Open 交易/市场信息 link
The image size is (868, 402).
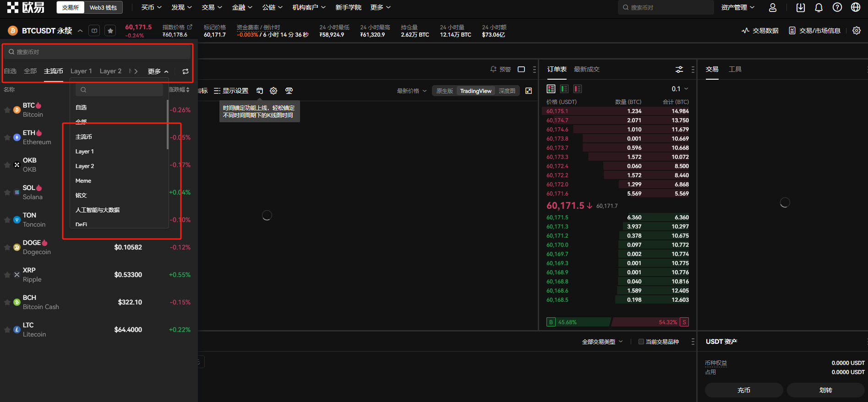click(x=814, y=31)
